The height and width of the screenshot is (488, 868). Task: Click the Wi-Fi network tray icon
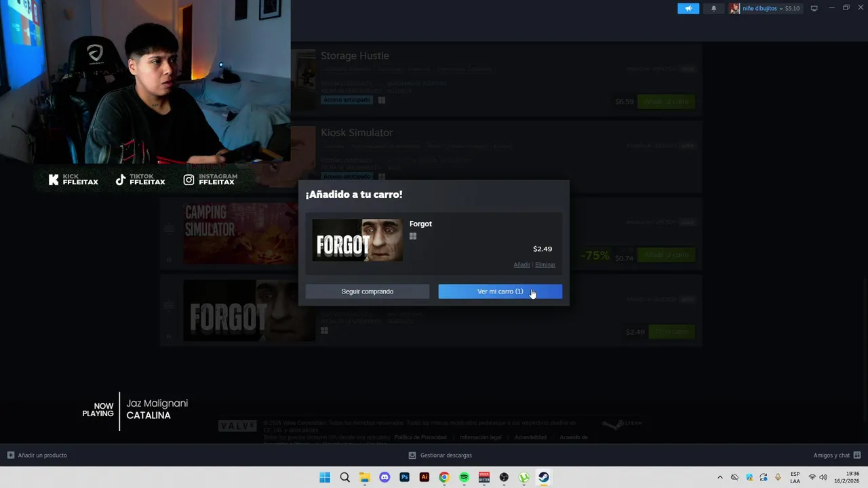(812, 477)
